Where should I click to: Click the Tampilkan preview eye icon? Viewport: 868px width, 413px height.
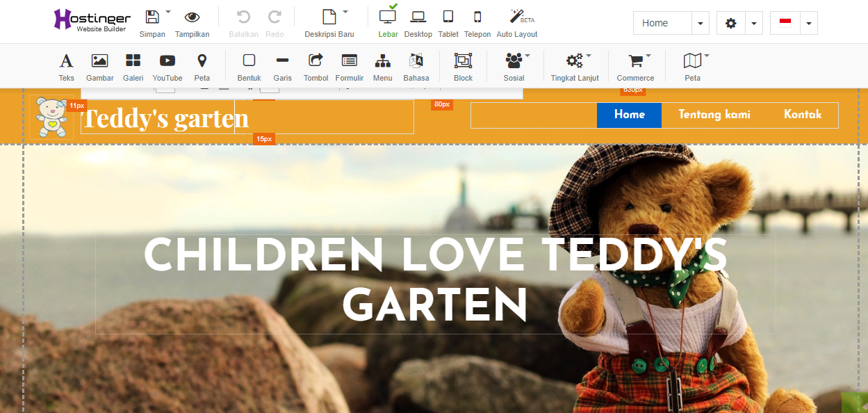click(x=192, y=17)
